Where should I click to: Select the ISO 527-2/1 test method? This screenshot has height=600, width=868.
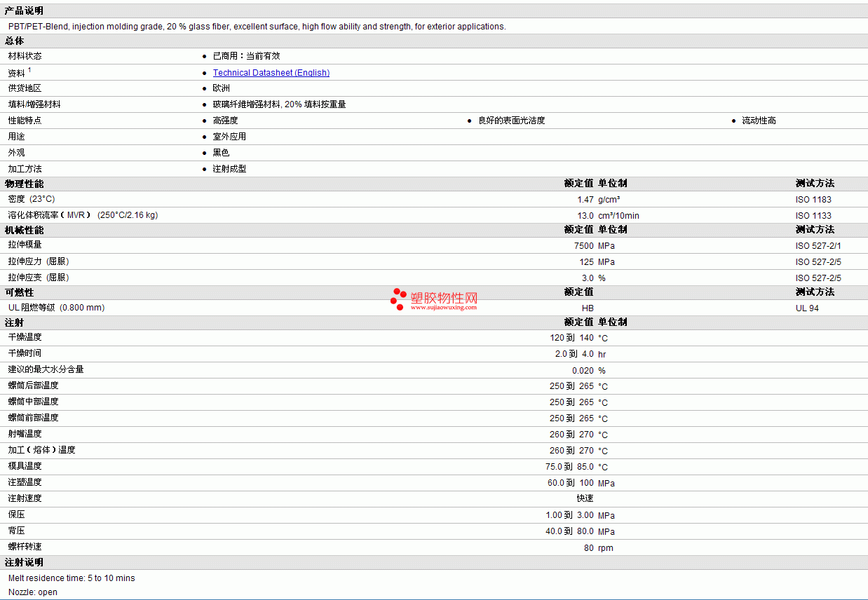click(818, 246)
